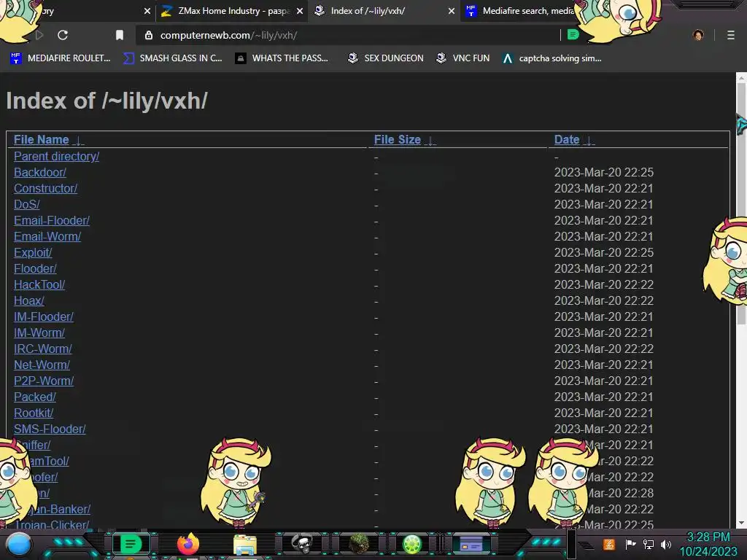Open the IM-Worm/ folder
This screenshot has width=747, height=560.
pyautogui.click(x=39, y=332)
